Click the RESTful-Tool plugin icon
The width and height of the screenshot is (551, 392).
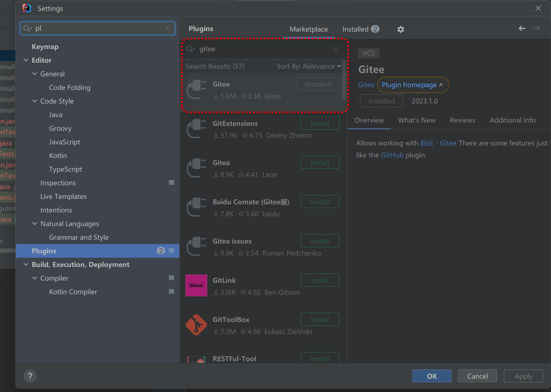point(196,358)
